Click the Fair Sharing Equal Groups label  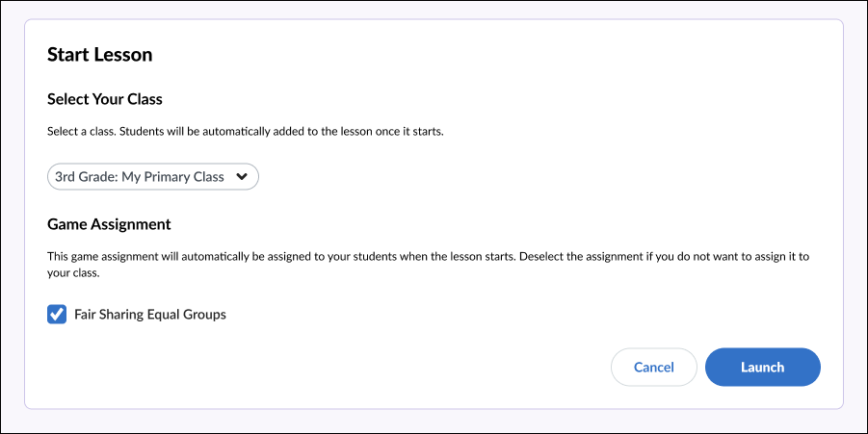pos(149,315)
